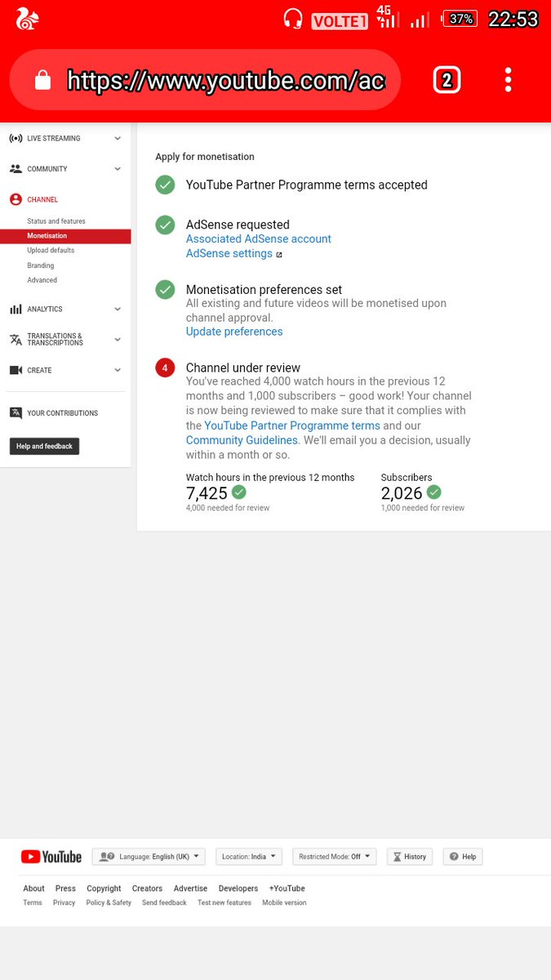This screenshot has width=551, height=980.
Task: Open the browser tabs counter showing 2
Action: click(447, 80)
